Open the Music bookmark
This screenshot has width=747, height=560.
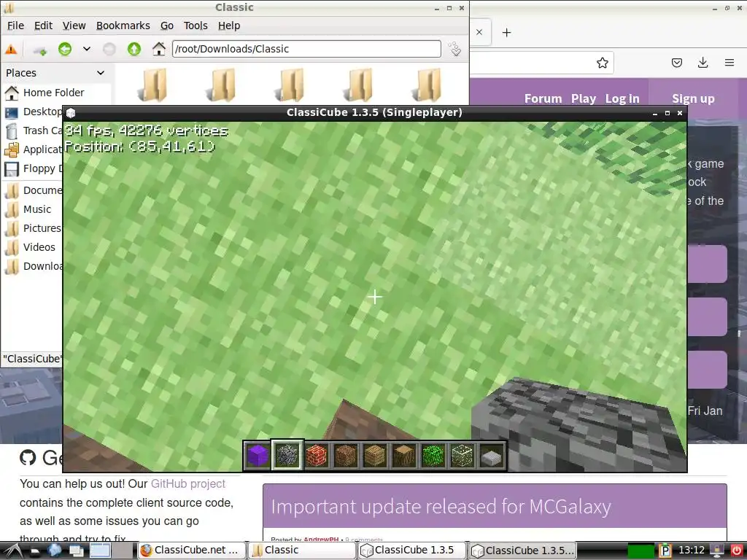point(28,209)
